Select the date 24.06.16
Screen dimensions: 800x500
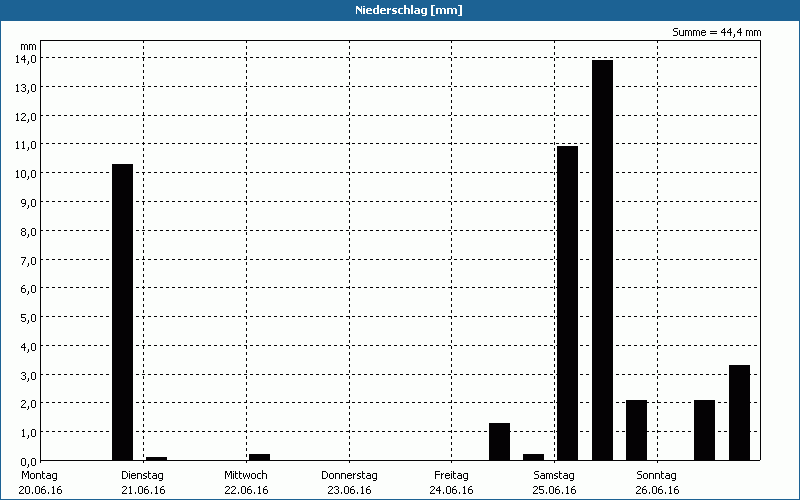452,490
